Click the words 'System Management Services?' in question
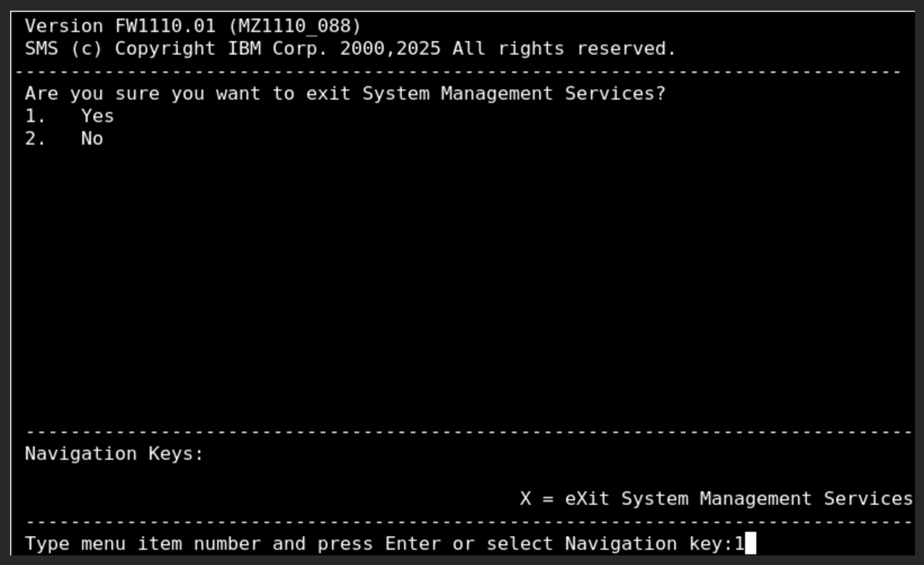 point(514,93)
